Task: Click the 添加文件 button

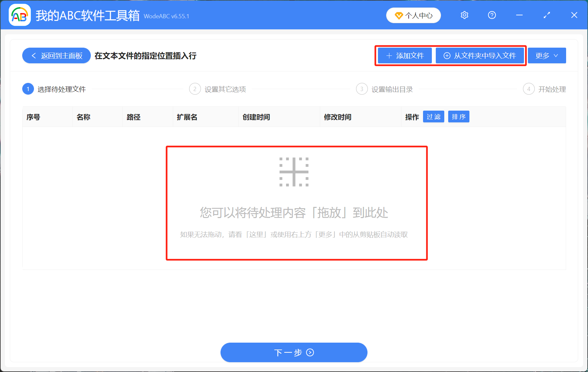Action: point(404,55)
